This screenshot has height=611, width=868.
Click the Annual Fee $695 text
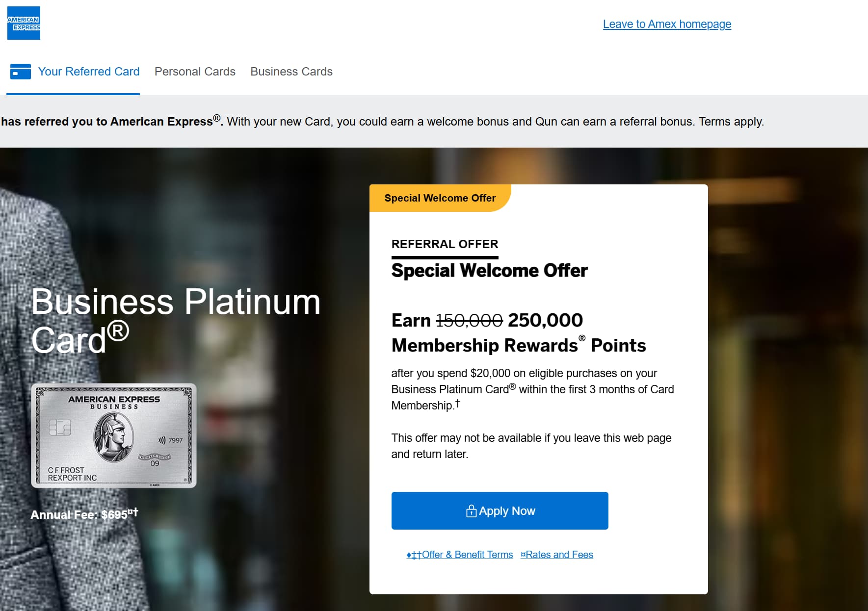(x=84, y=514)
